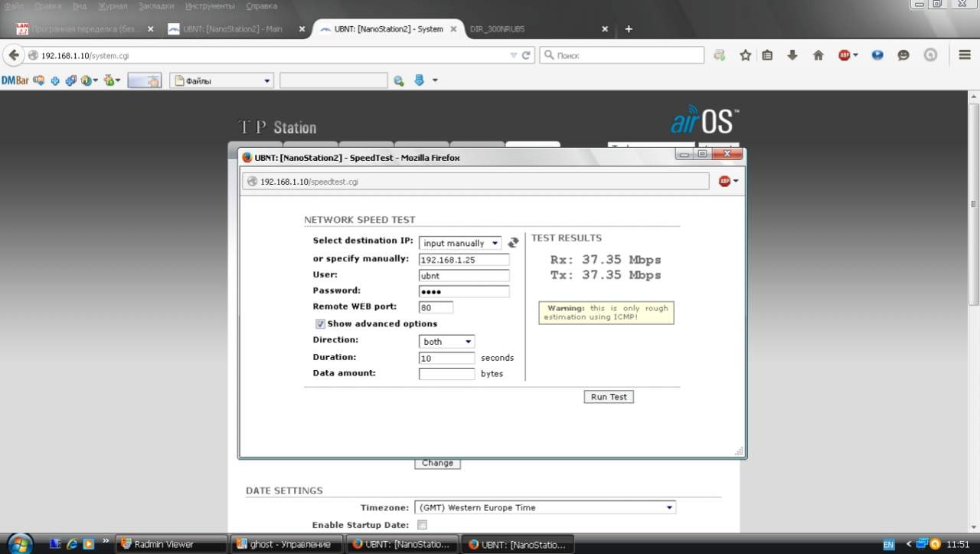
Task: Switch to ghost - Управление taskbar window
Action: pos(286,544)
